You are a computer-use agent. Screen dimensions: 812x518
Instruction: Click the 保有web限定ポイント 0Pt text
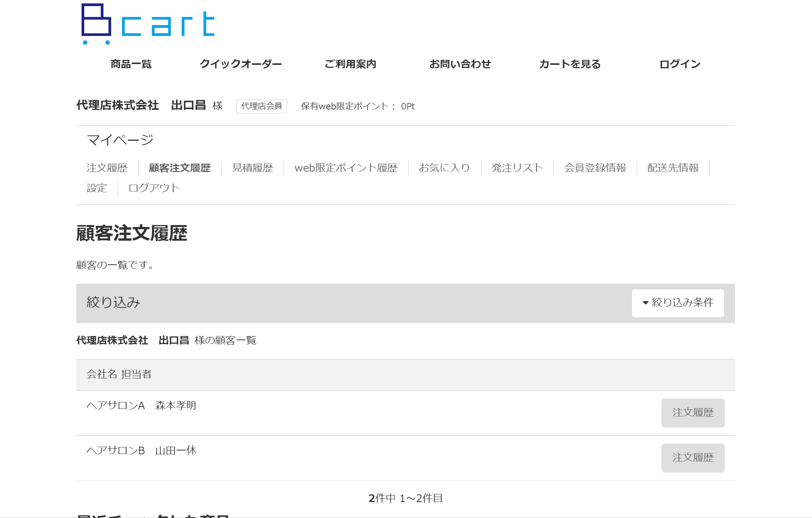pos(358,106)
